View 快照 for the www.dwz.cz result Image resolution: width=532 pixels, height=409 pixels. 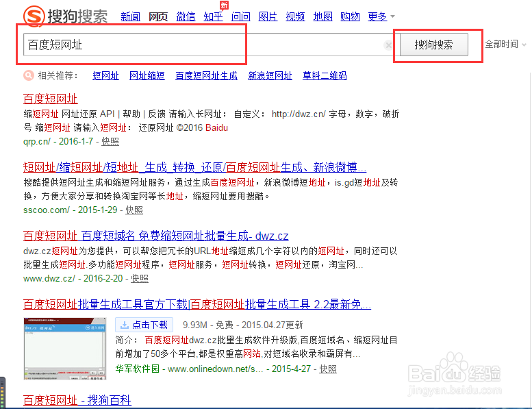(140, 279)
